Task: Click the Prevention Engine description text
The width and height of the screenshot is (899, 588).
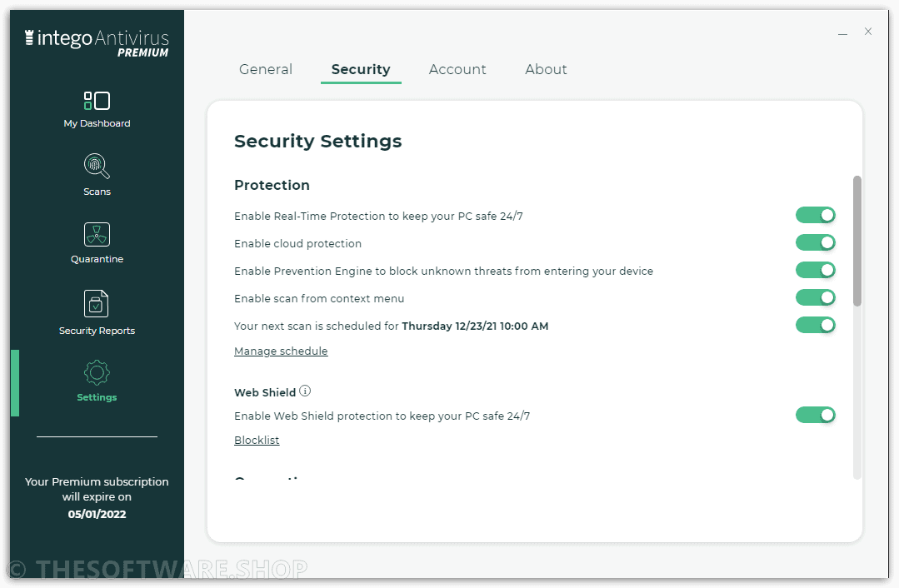Action: 444,271
